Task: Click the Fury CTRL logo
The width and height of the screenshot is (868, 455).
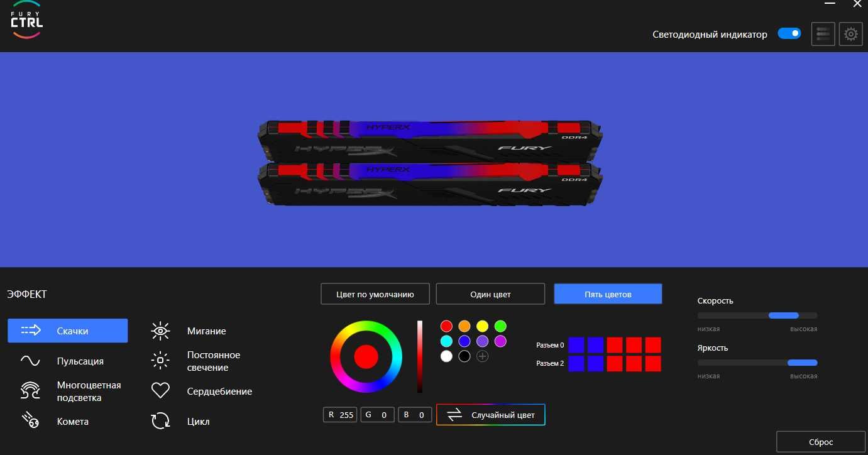Action: pyautogui.click(x=27, y=20)
